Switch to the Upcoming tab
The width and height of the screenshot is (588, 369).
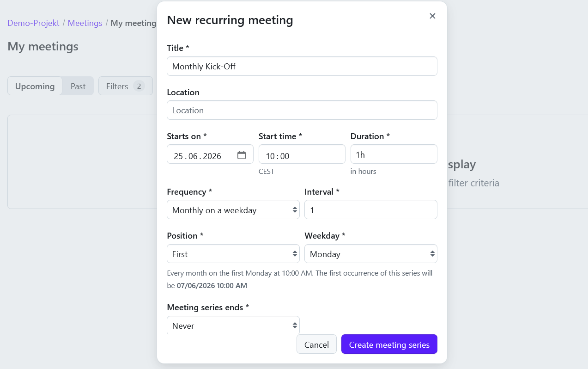tap(35, 86)
